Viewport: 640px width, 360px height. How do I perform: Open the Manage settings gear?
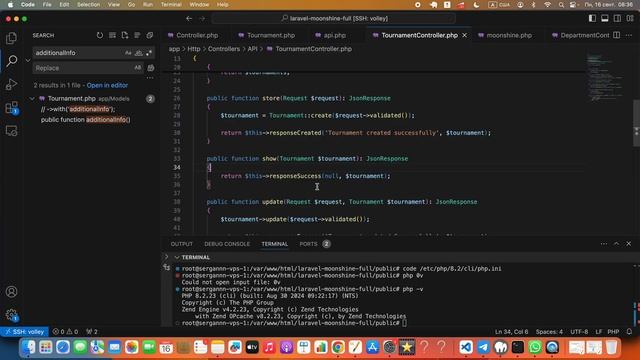(x=11, y=315)
